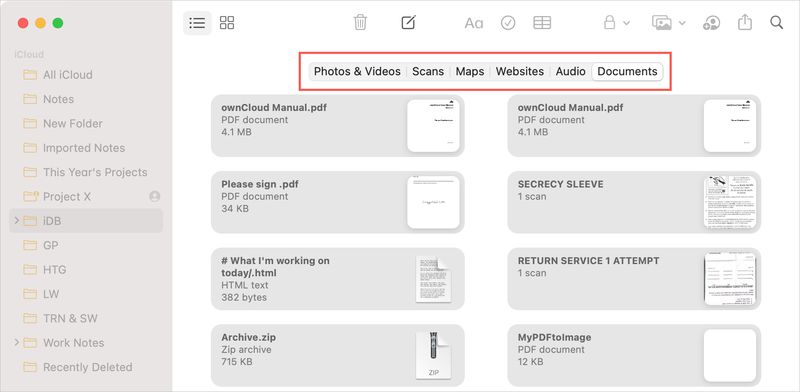Click the RETURN SERVICE 1 ATTEMPT title

(588, 261)
